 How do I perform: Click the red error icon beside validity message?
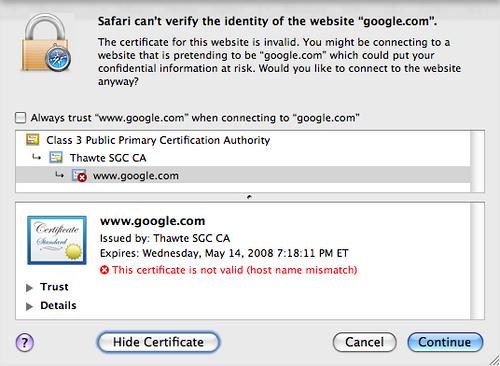pyautogui.click(x=104, y=270)
